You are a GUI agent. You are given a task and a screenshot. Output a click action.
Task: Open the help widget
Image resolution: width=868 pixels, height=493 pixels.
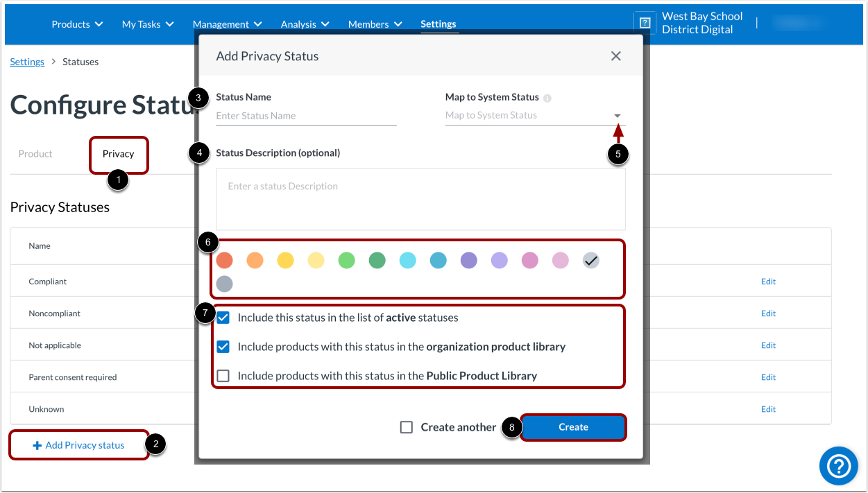(x=838, y=466)
